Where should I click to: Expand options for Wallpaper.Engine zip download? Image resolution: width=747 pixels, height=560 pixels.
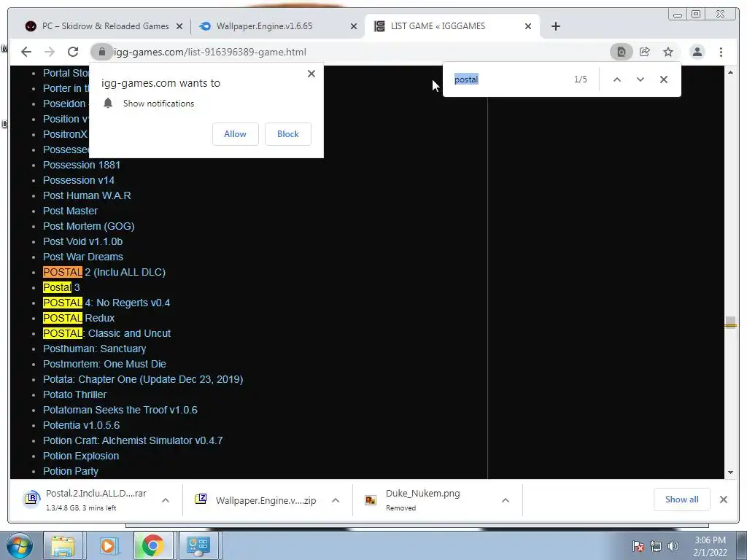click(336, 500)
